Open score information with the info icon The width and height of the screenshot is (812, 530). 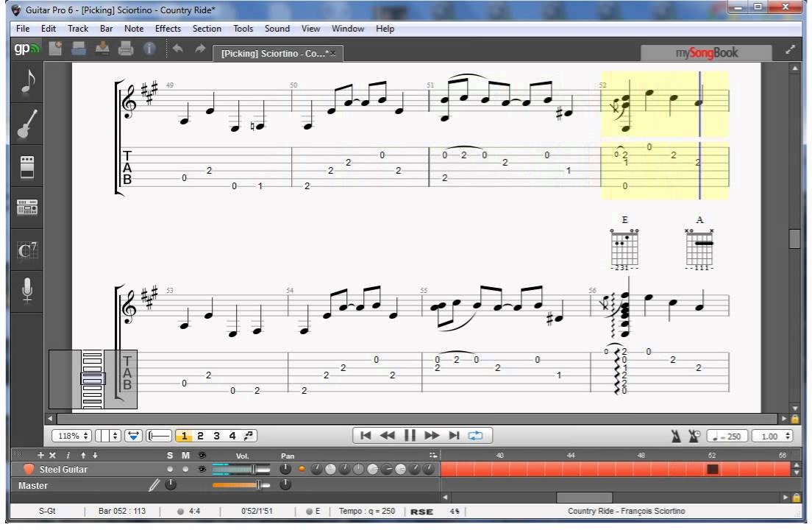click(149, 49)
